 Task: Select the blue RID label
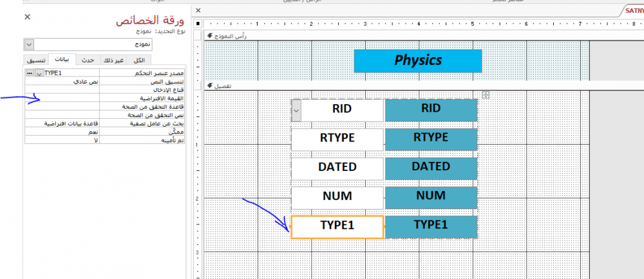[431, 110]
